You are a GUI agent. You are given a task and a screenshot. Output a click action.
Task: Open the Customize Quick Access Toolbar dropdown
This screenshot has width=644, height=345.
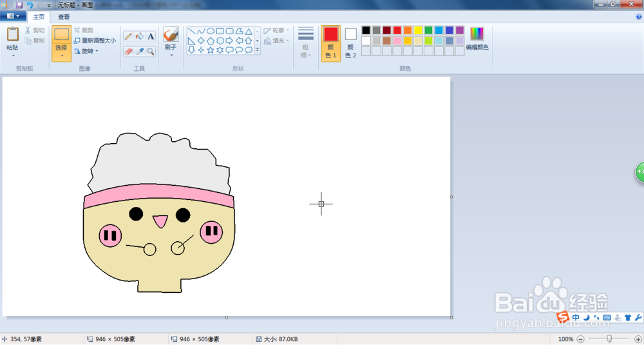[49, 5]
